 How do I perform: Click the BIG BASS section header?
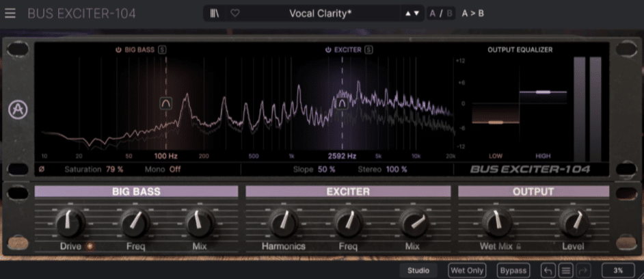[x=136, y=191]
